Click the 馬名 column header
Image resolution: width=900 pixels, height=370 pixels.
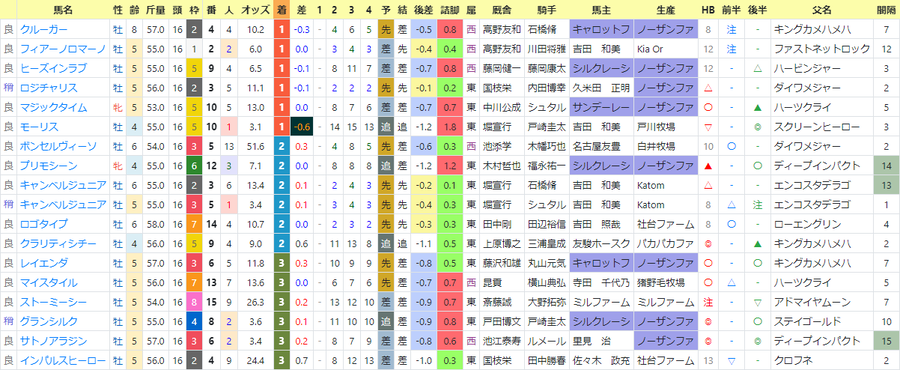63,10
